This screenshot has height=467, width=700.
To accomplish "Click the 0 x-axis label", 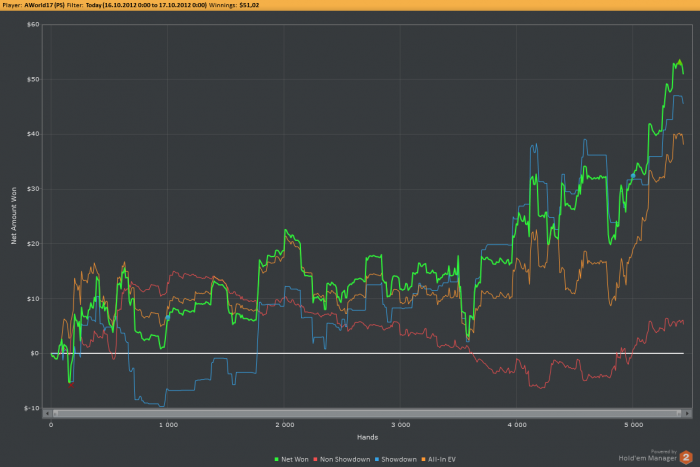I will (51, 425).
